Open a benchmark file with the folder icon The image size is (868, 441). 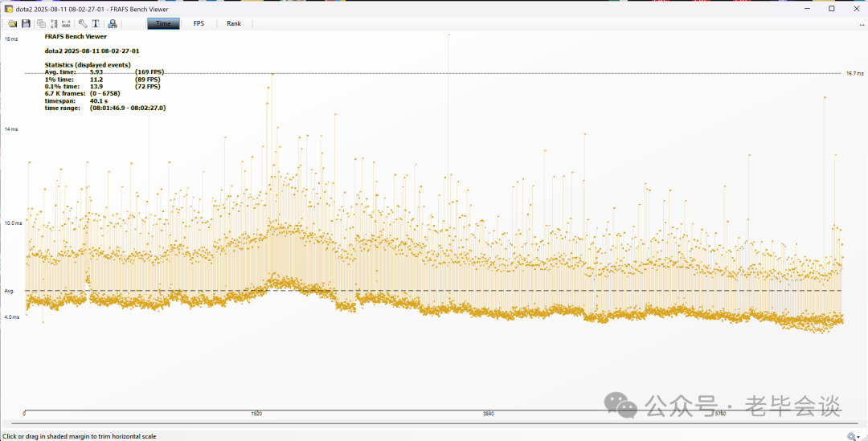tap(12, 24)
